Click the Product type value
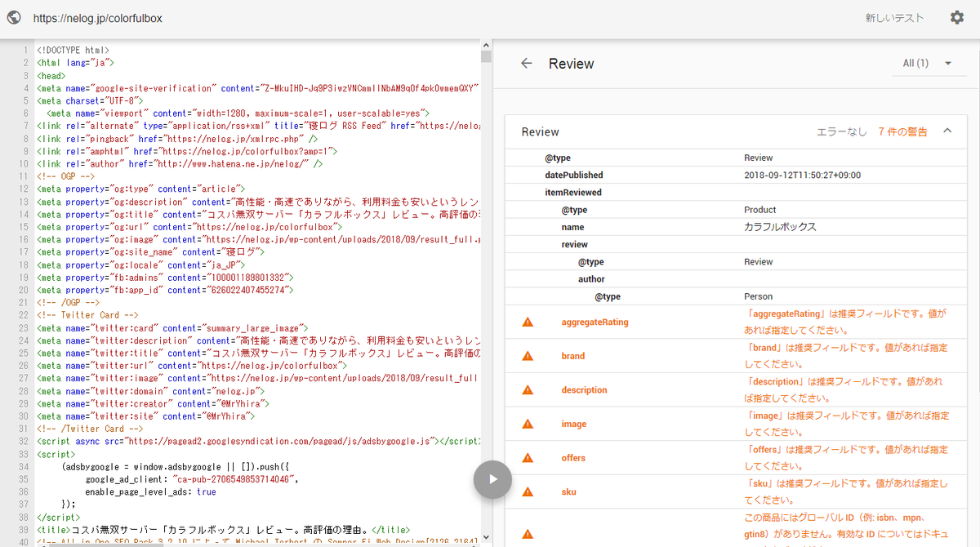 point(760,210)
